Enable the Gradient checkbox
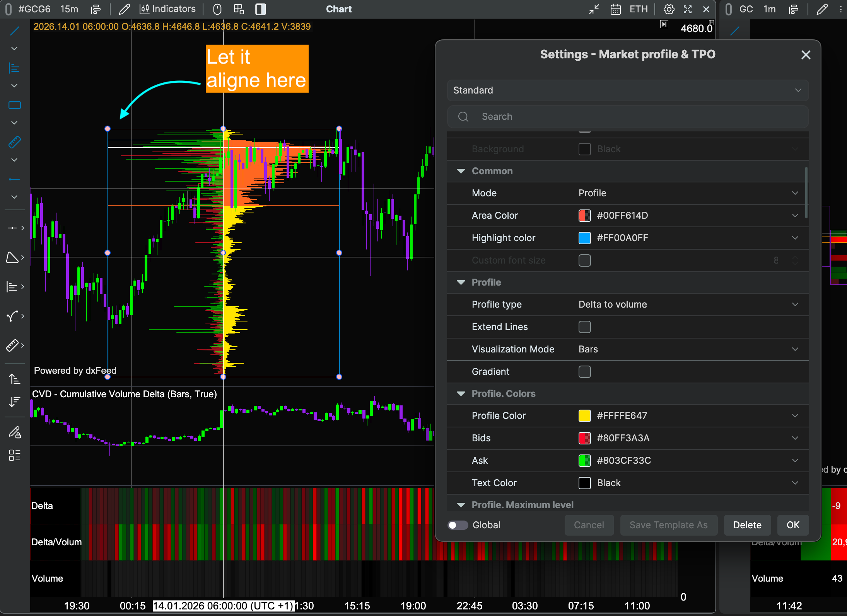 tap(584, 372)
